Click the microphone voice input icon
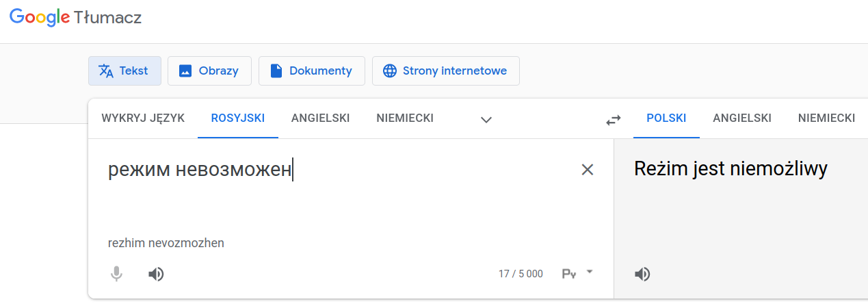This screenshot has height=304, width=868. (x=116, y=275)
